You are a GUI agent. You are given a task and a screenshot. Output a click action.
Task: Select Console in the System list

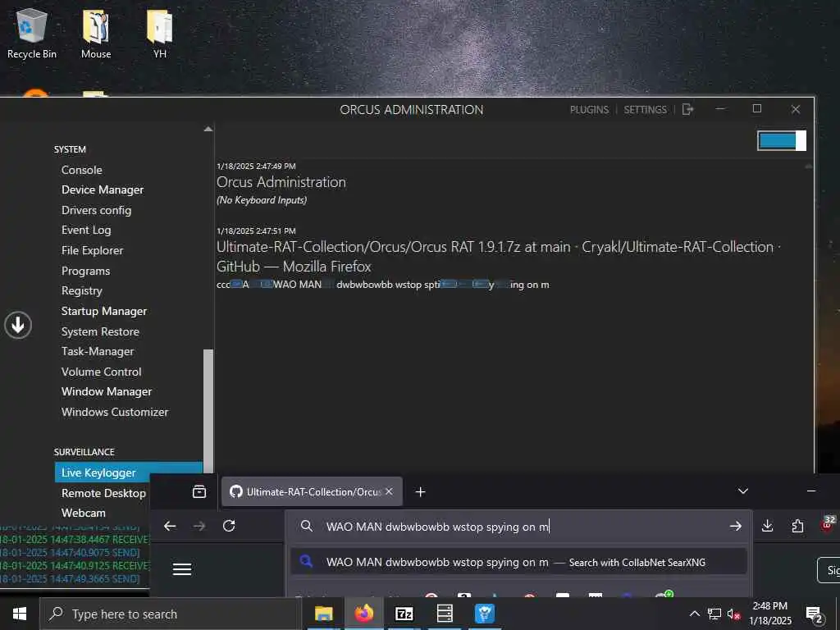(81, 170)
